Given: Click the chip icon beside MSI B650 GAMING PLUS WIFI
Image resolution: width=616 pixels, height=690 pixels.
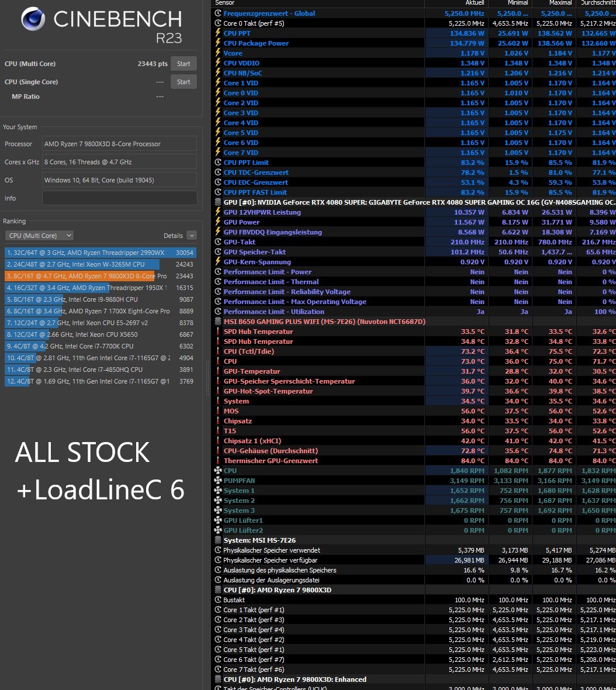Looking at the screenshot, I should pos(218,322).
